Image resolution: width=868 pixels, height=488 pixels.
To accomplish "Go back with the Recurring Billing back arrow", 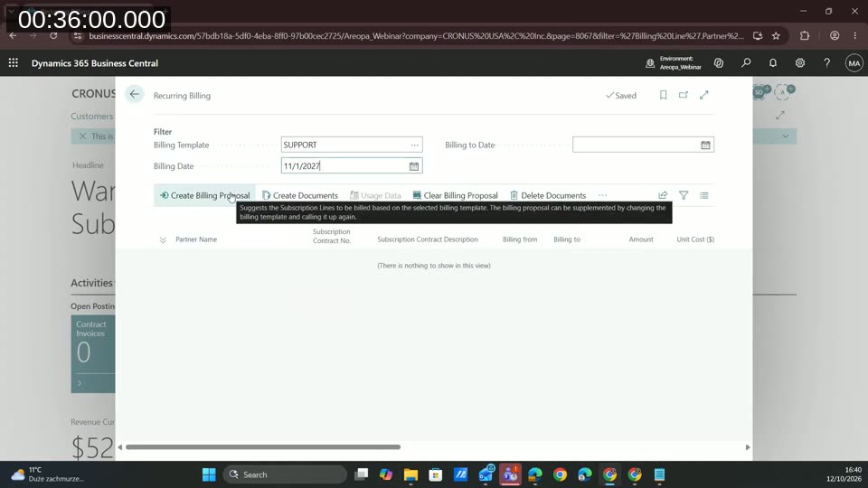I will point(135,95).
